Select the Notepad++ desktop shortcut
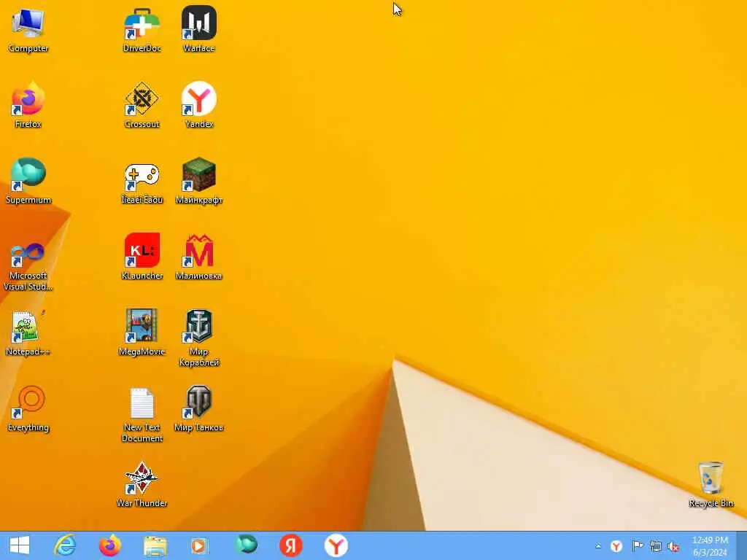 coord(28,332)
